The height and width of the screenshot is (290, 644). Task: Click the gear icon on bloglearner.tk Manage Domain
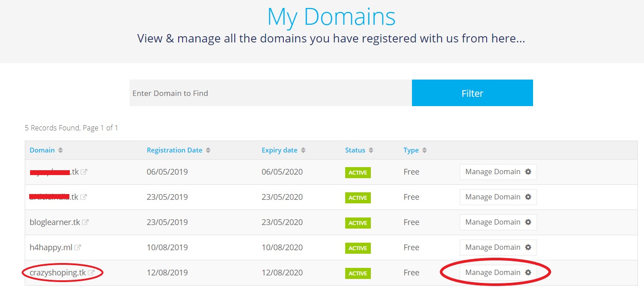tap(528, 222)
